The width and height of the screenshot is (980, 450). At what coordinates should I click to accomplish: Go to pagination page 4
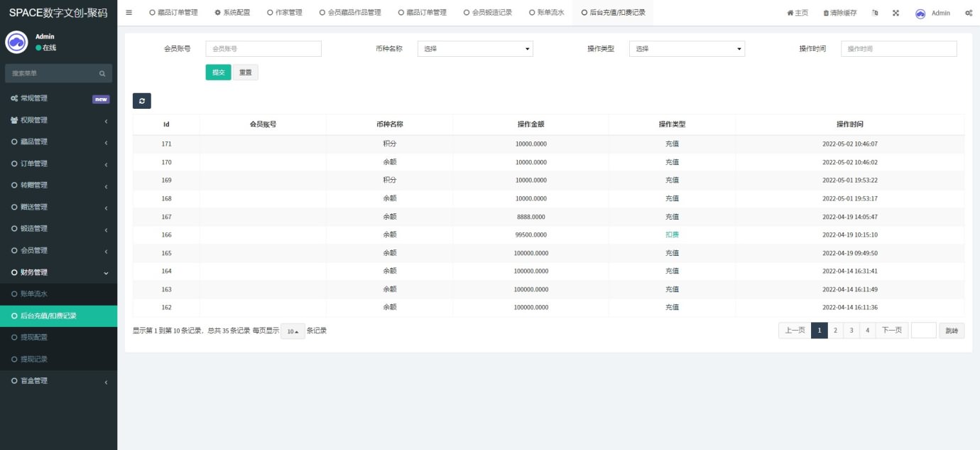click(x=867, y=331)
